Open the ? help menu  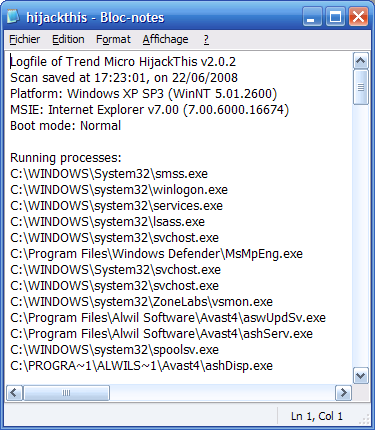click(x=206, y=39)
